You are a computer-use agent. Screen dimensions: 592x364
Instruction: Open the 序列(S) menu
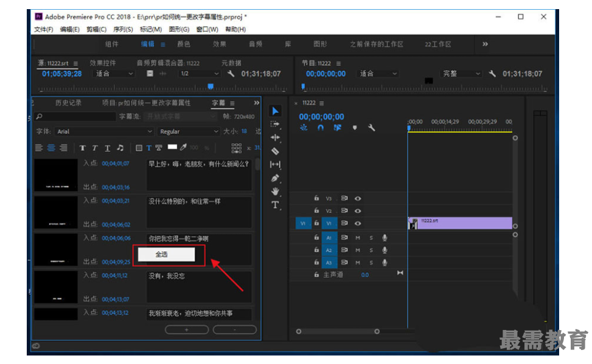click(123, 29)
